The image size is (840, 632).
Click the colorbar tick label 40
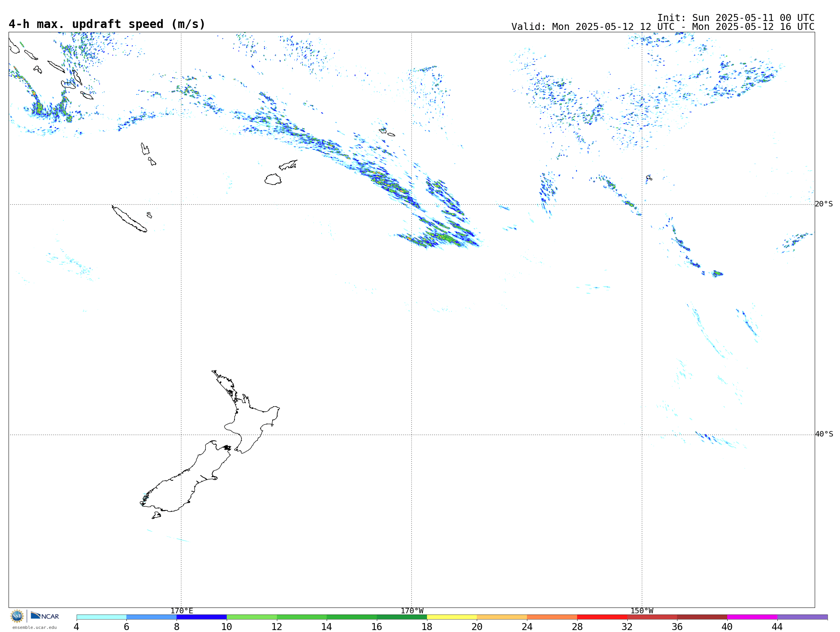tap(727, 627)
